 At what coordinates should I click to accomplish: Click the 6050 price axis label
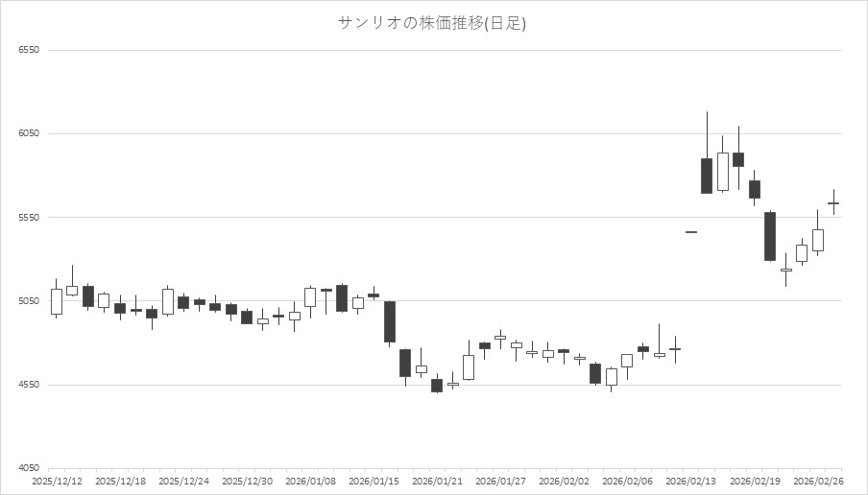pyautogui.click(x=28, y=134)
